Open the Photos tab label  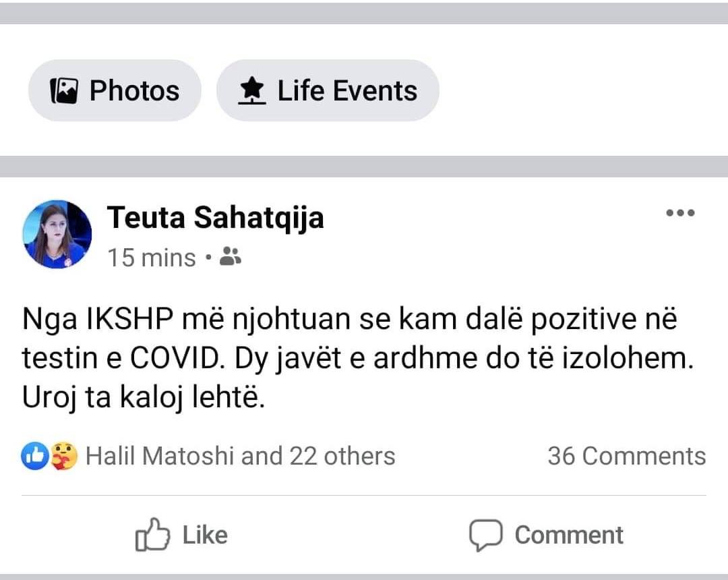[135, 90]
